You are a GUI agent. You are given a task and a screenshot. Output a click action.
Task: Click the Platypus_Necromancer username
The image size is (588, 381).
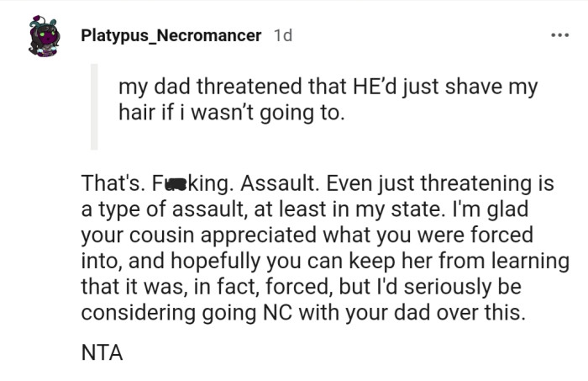click(x=172, y=35)
